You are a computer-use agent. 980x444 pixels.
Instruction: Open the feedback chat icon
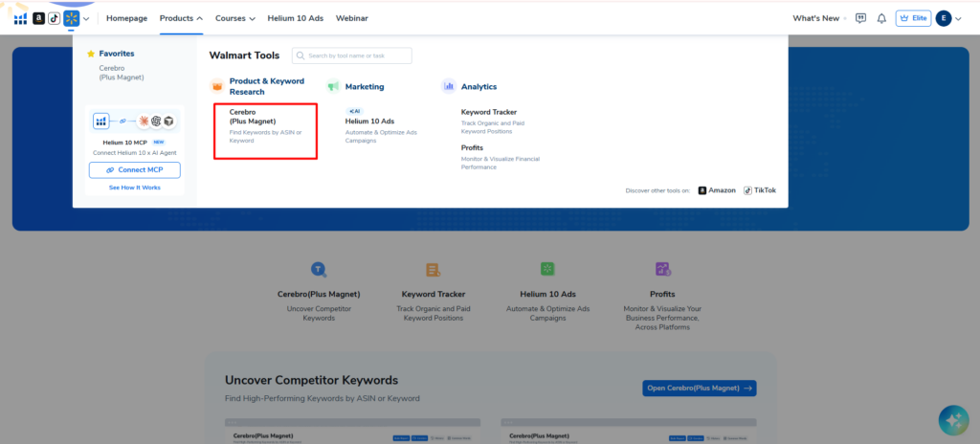[860, 18]
